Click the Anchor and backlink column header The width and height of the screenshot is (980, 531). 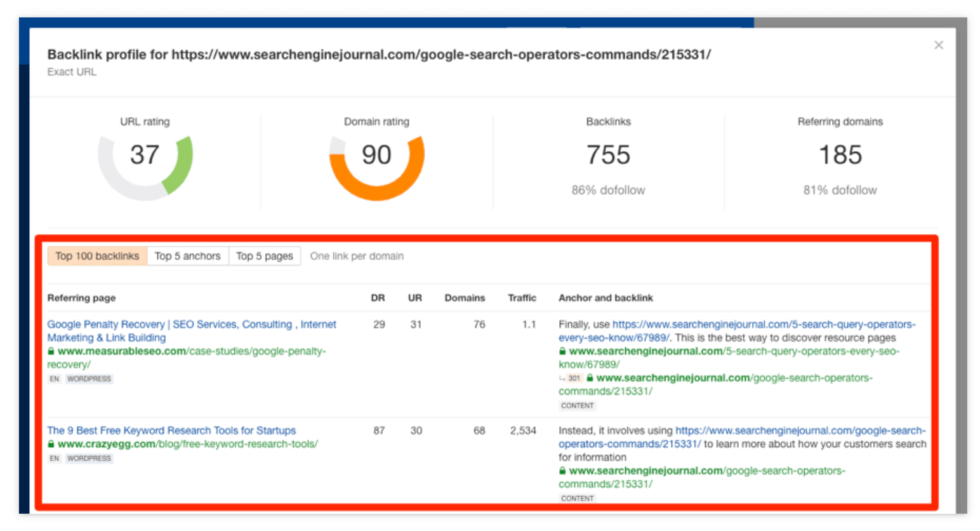coord(606,298)
